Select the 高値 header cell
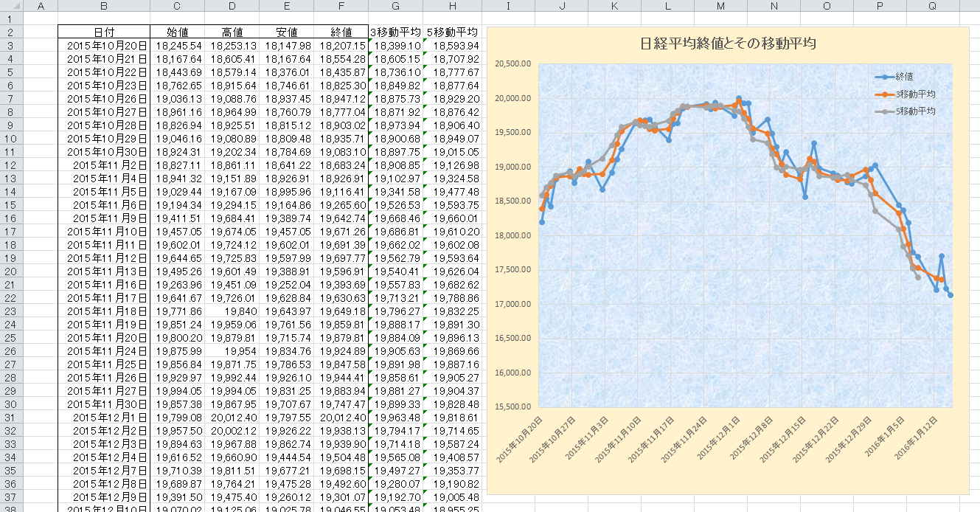The height and width of the screenshot is (512, 980). click(232, 32)
